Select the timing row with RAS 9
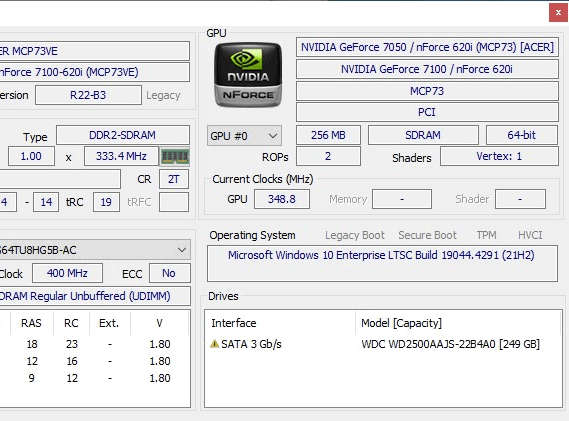Viewport: 569px width, 421px height. pos(95,378)
